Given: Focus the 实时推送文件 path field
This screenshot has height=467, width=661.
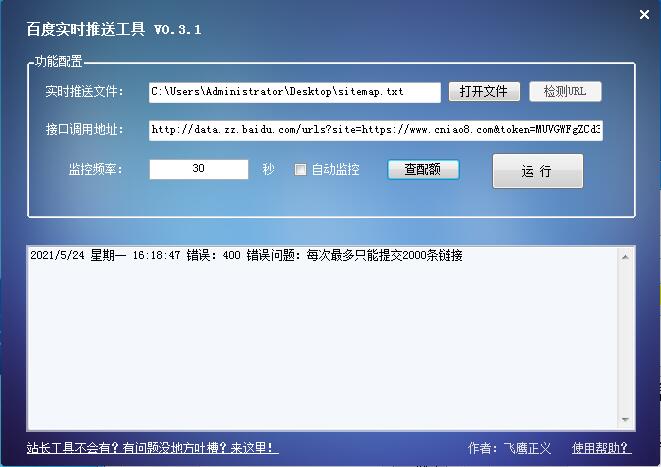Looking at the screenshot, I should tap(295, 92).
